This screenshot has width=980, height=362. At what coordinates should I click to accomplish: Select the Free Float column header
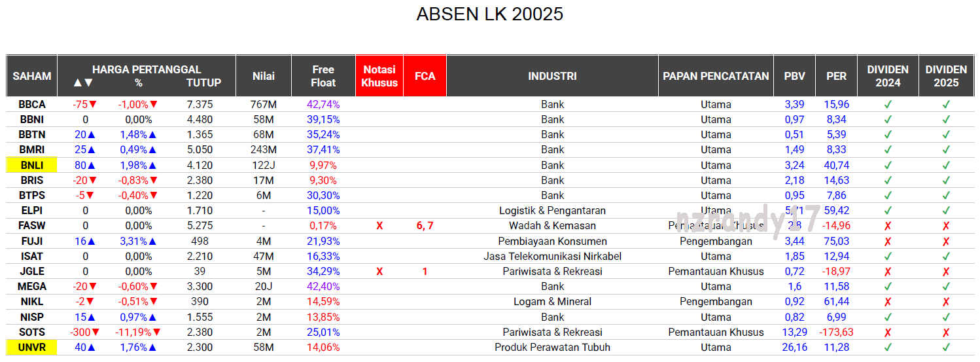(x=323, y=76)
